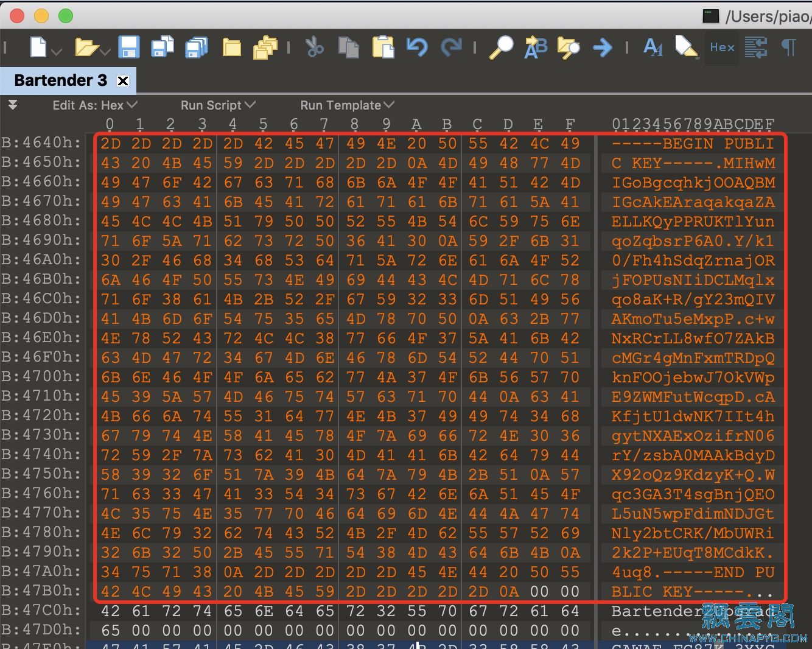Cut selection with the scissors icon
This screenshot has width=812, height=649.
(x=314, y=47)
